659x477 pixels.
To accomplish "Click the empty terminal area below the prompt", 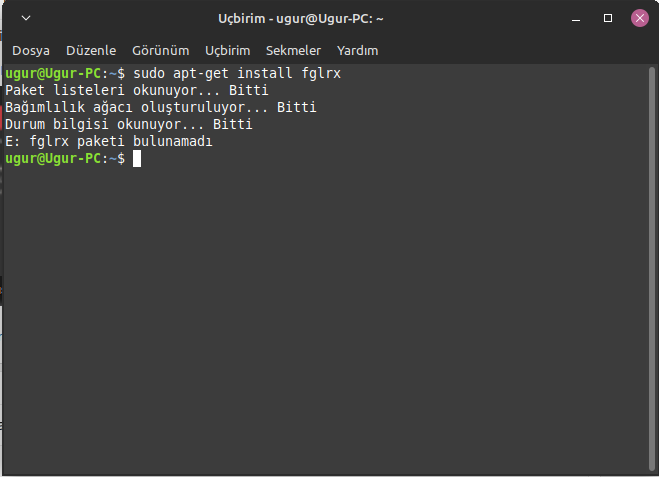I will (330, 320).
